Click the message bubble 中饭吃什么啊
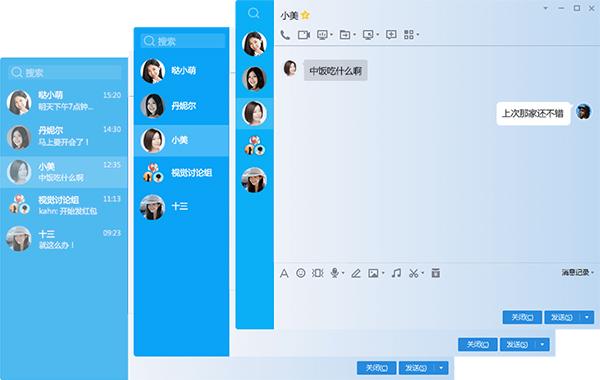This screenshot has height=380, width=600. (x=336, y=70)
